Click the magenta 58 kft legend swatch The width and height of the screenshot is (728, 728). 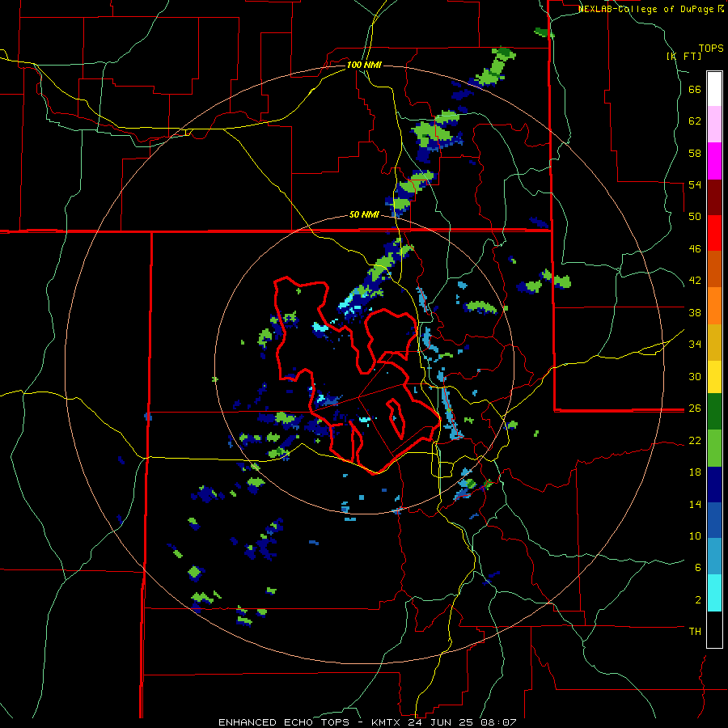coord(714,161)
